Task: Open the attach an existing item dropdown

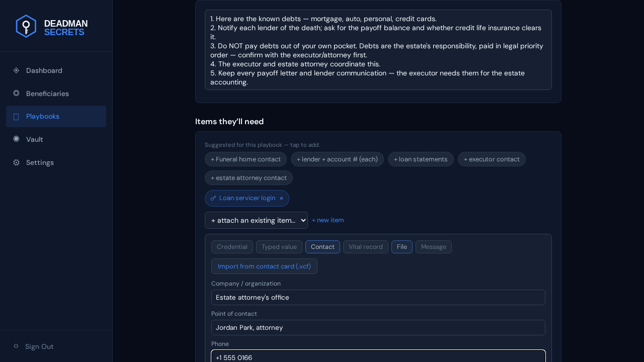Action: coord(256,220)
